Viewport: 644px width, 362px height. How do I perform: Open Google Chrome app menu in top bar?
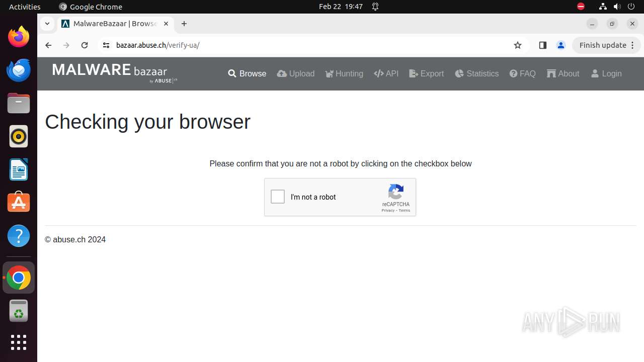[x=91, y=7]
